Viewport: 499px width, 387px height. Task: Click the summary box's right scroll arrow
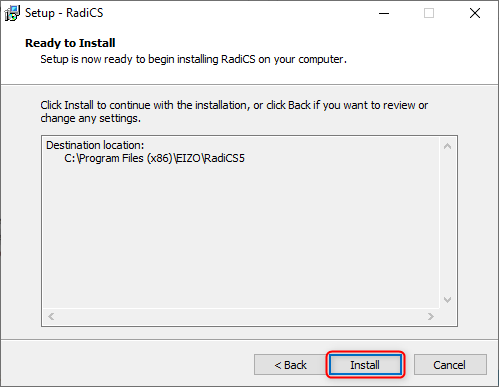[x=431, y=316]
